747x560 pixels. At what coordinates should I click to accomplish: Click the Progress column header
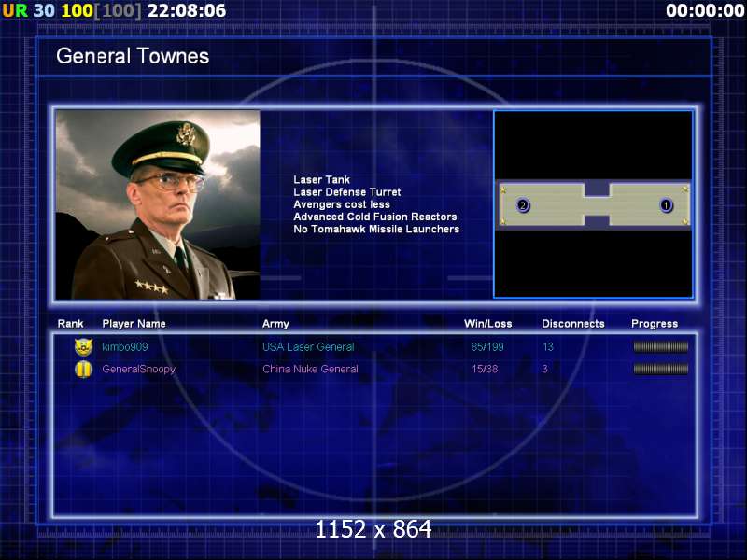[x=655, y=324]
